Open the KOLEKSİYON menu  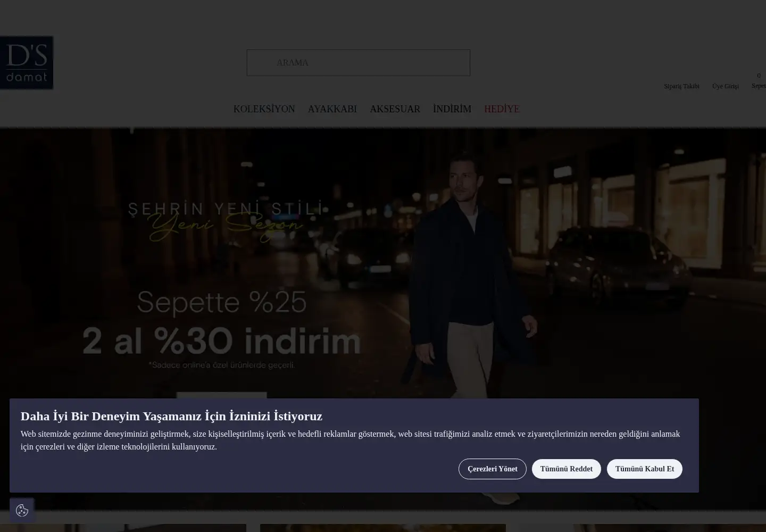pos(264,109)
